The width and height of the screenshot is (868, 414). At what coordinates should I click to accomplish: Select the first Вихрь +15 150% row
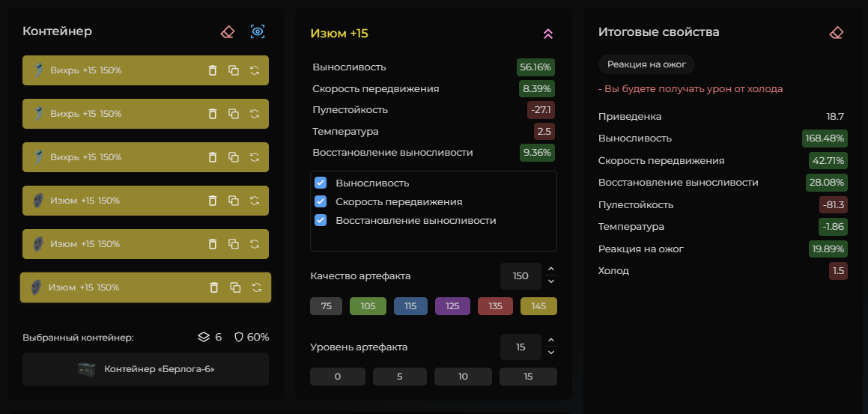point(112,70)
